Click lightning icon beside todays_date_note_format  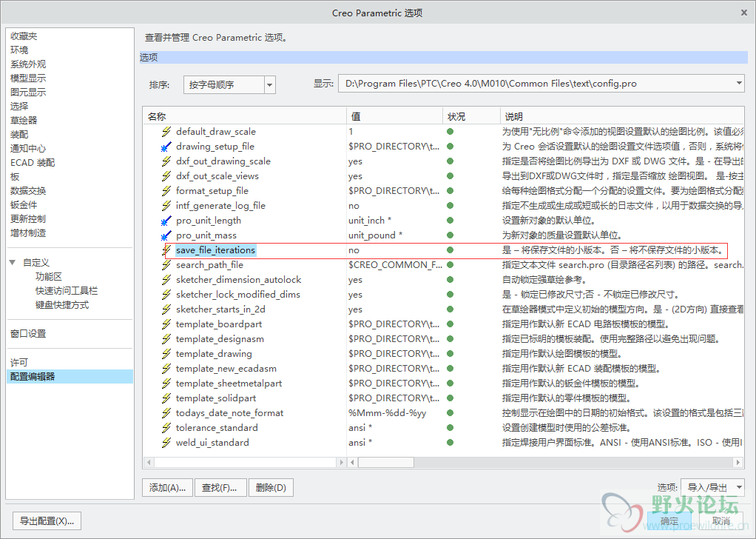(166, 413)
